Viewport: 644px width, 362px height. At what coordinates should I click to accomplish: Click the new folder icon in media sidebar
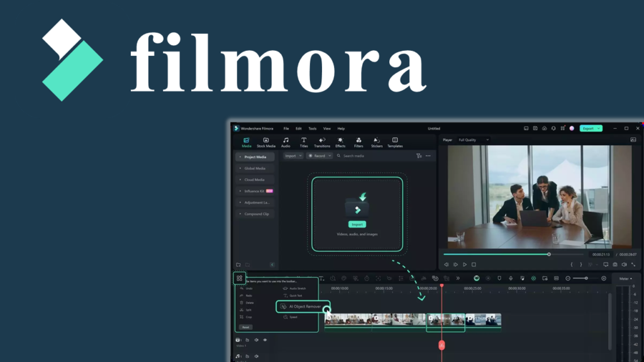tap(238, 265)
